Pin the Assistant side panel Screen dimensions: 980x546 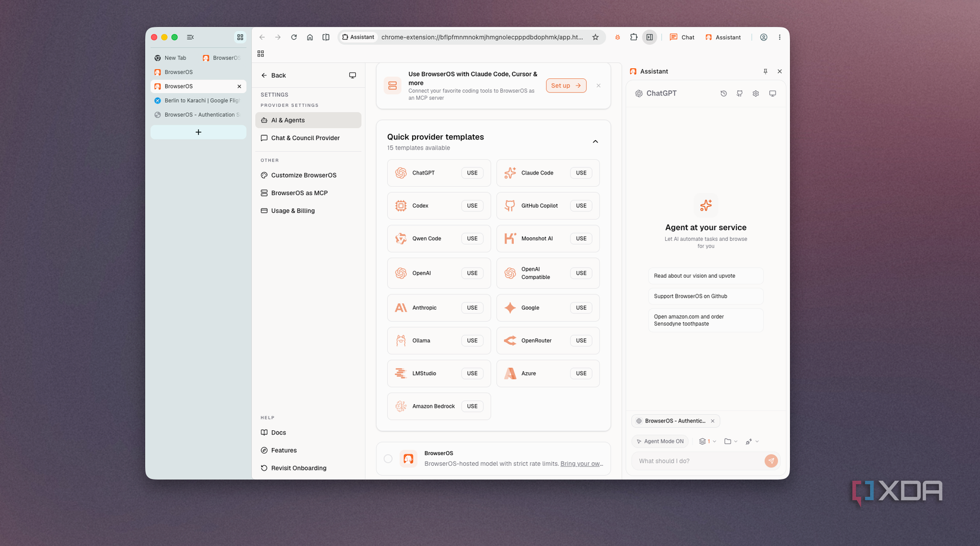(766, 71)
